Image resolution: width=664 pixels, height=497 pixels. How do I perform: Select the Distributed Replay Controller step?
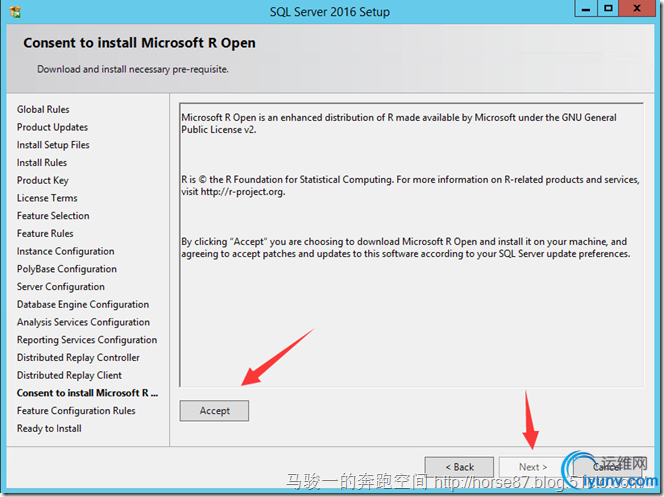point(78,358)
